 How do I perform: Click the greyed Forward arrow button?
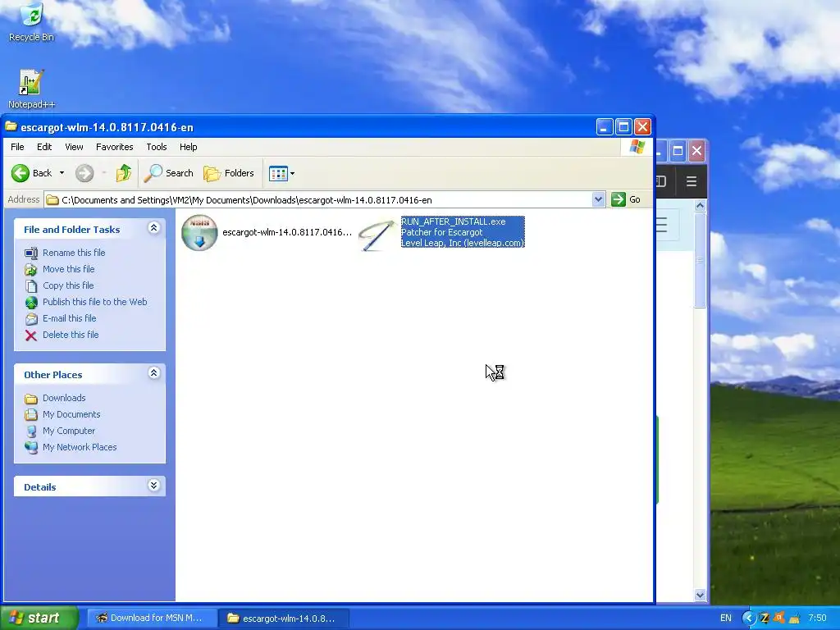click(x=84, y=173)
